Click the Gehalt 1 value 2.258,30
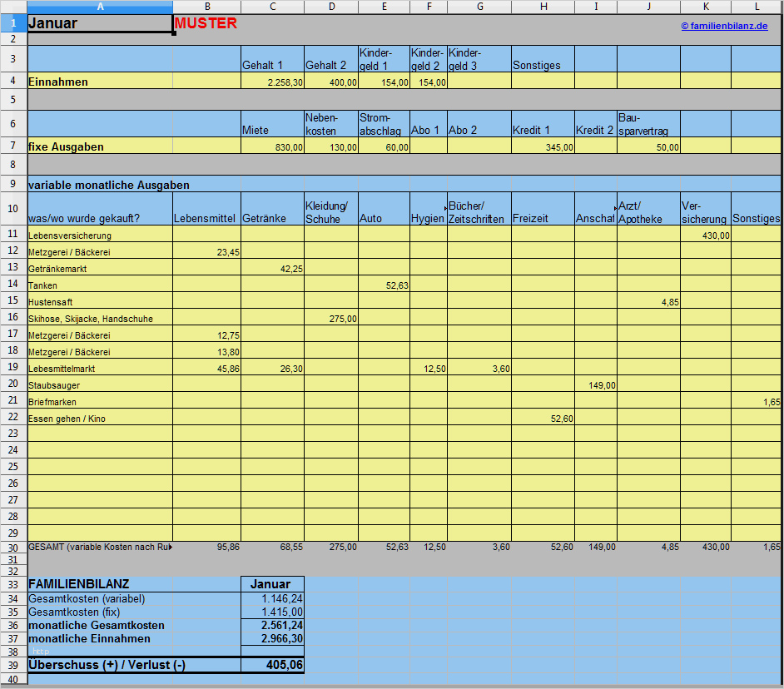Image resolution: width=784 pixels, height=689 pixels. (x=272, y=81)
